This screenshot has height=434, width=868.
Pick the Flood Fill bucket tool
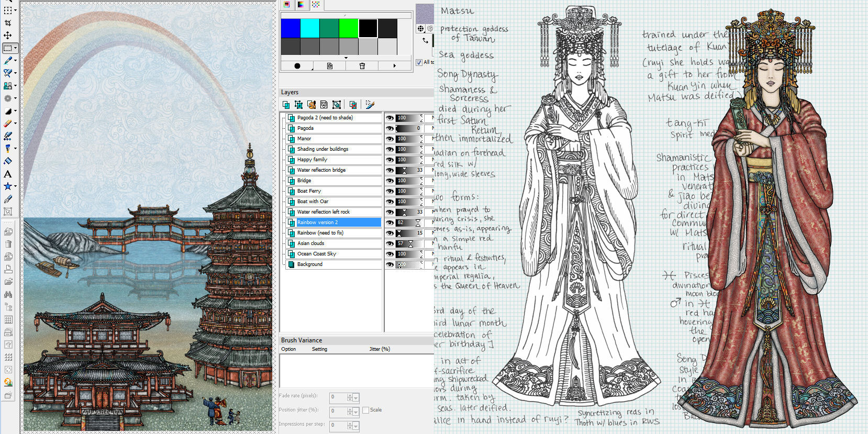click(x=8, y=161)
